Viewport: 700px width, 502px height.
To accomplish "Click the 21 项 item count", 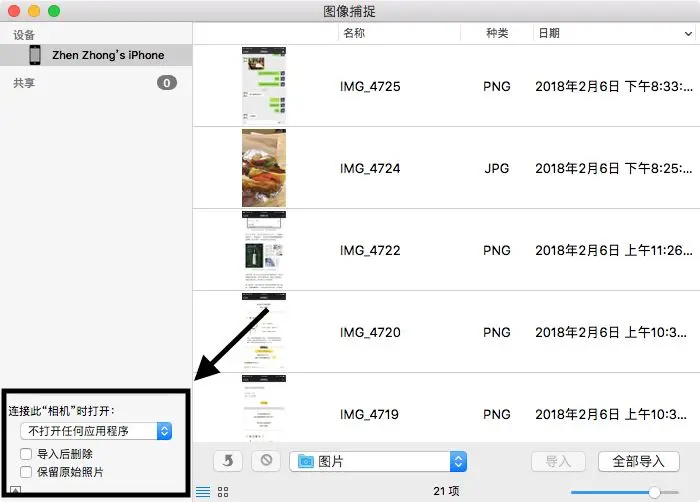I will pos(446,491).
